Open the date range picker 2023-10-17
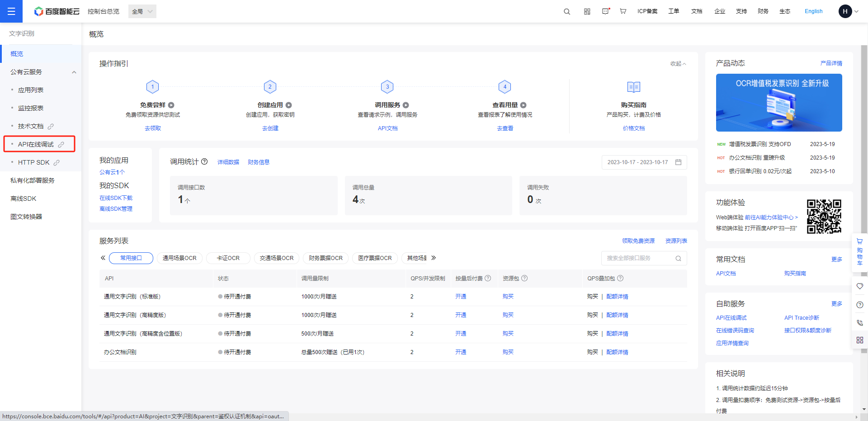868x421 pixels. coord(644,162)
